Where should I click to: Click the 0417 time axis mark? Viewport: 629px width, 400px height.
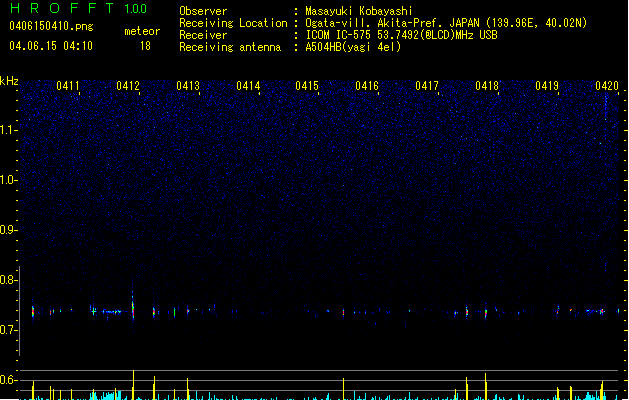click(427, 86)
